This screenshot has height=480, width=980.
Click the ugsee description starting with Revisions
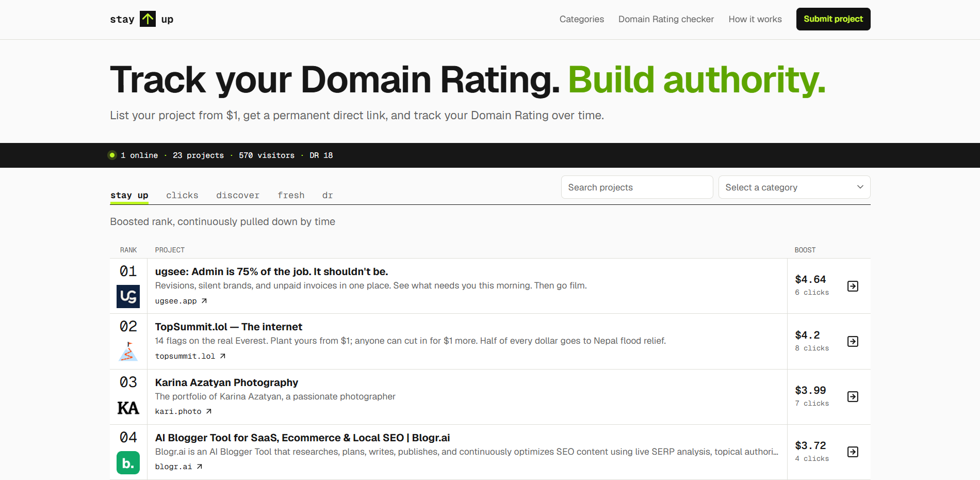tap(371, 285)
